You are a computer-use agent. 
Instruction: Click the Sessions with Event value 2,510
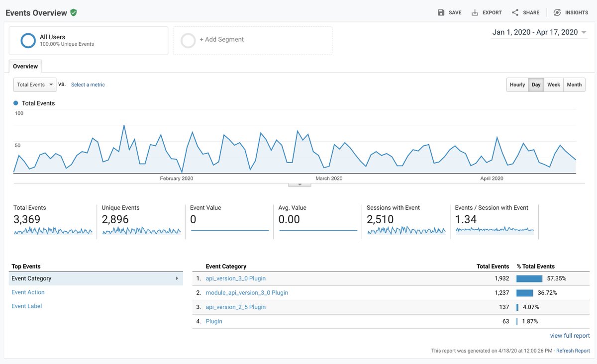(x=380, y=219)
